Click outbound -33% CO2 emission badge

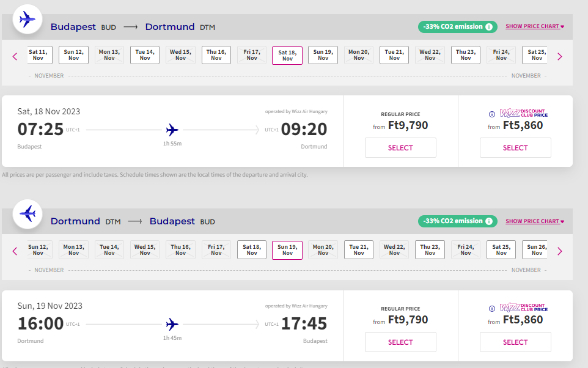click(x=457, y=27)
